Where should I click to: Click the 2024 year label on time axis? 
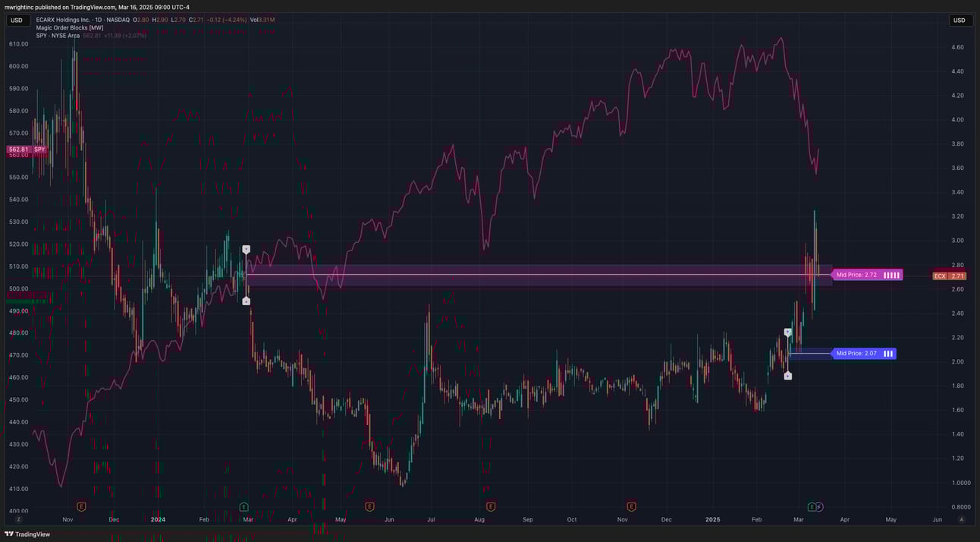158,520
